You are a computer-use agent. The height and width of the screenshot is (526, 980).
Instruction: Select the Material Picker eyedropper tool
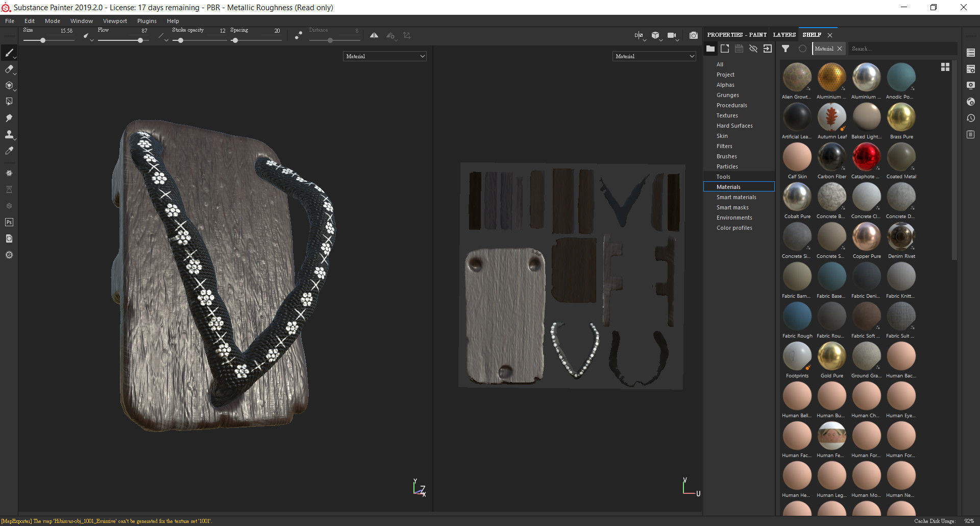pyautogui.click(x=9, y=151)
